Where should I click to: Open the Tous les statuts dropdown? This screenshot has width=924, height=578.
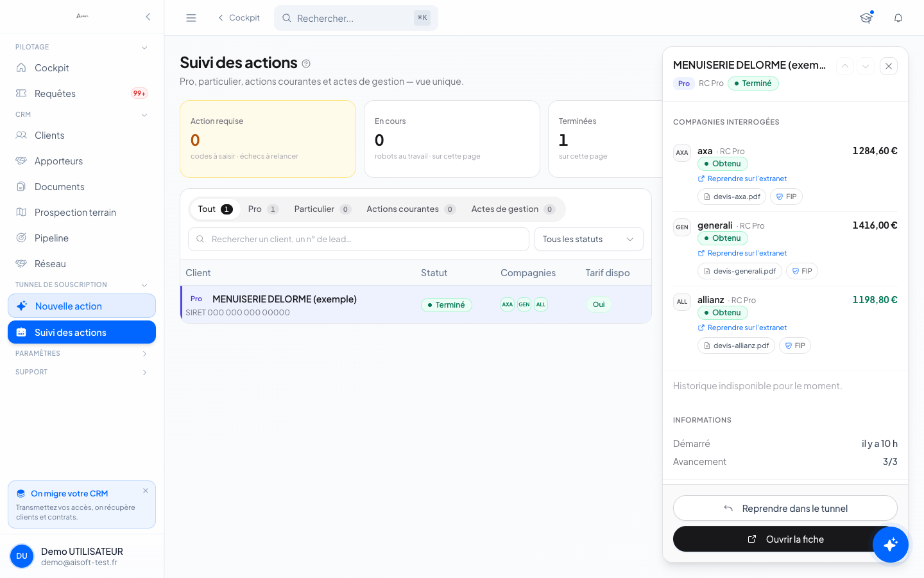pyautogui.click(x=589, y=239)
